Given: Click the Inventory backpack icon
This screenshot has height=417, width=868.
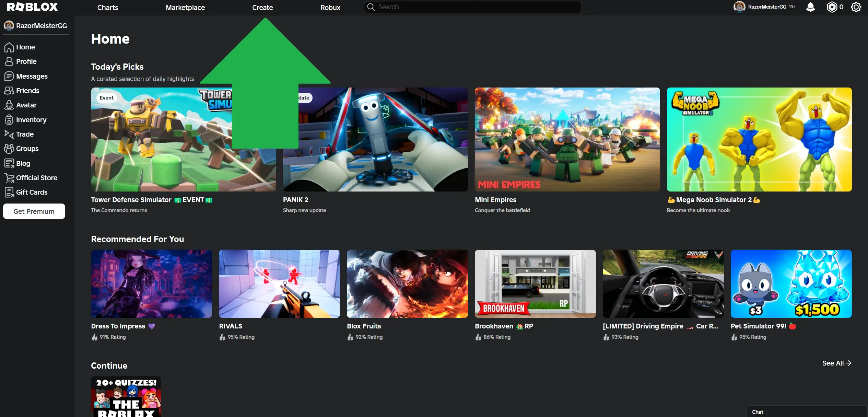Looking at the screenshot, I should pyautogui.click(x=9, y=120).
